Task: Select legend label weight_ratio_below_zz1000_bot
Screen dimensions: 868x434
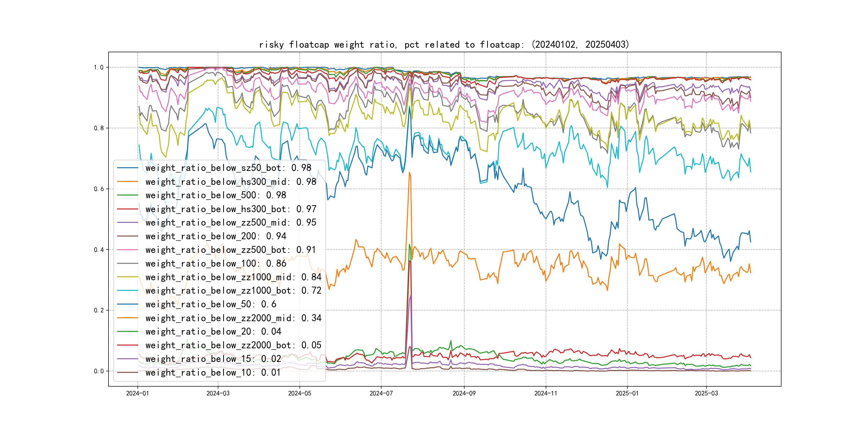Action: coord(233,290)
